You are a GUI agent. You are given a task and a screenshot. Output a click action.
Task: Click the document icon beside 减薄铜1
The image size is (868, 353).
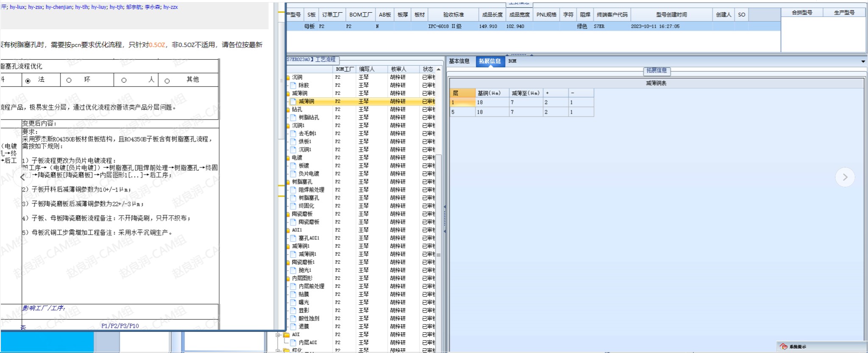coord(293,254)
